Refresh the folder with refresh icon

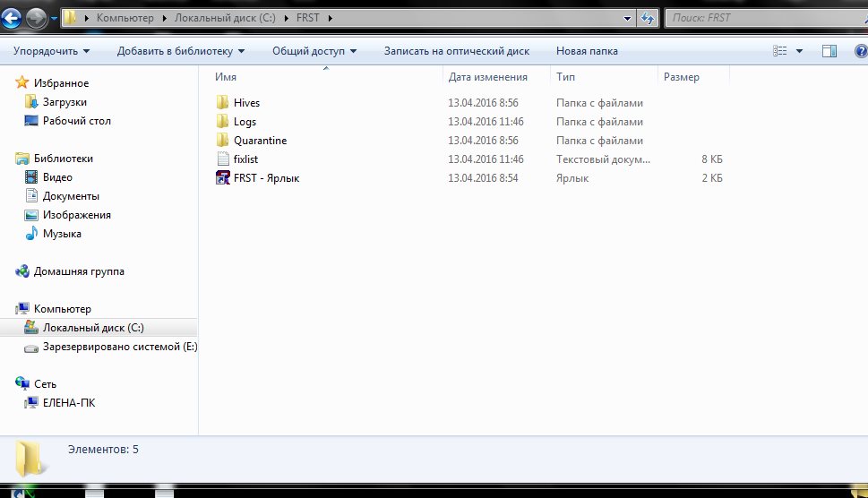647,18
